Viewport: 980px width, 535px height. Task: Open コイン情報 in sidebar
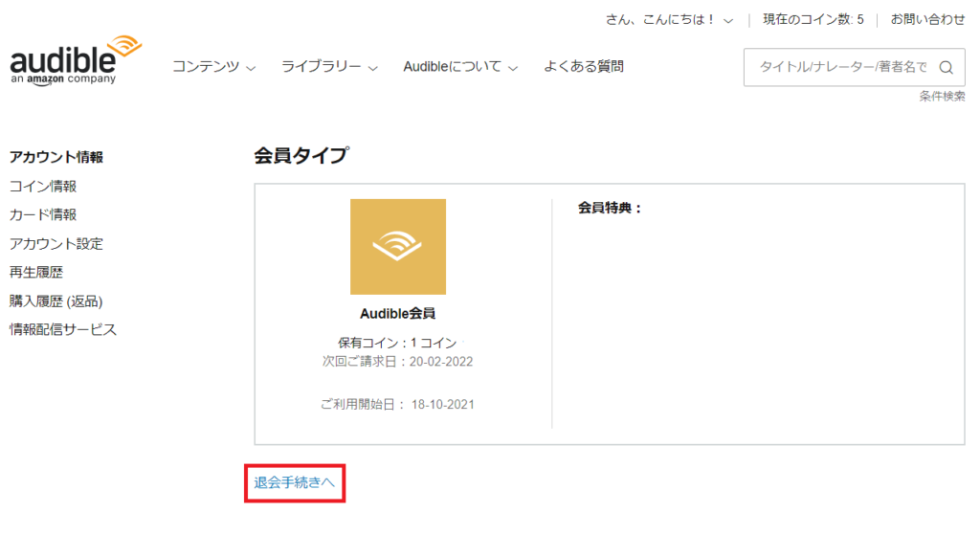pos(42,186)
